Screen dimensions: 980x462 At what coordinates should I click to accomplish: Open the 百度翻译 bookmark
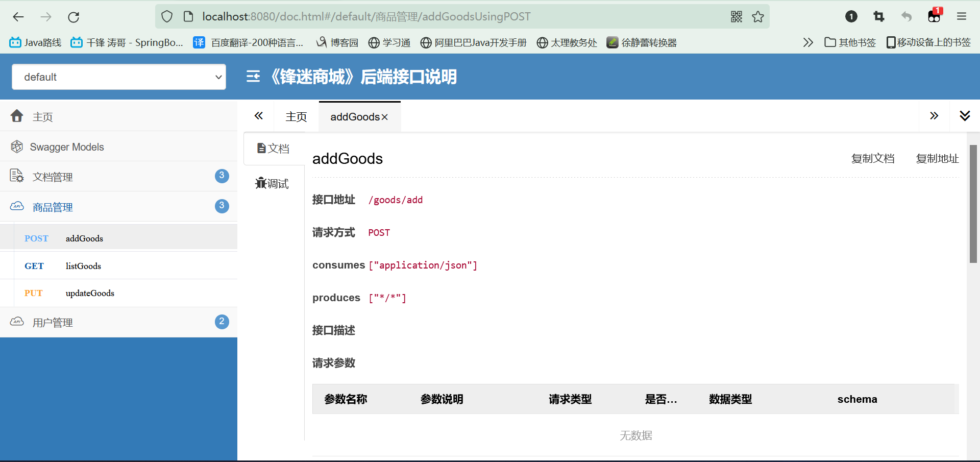click(248, 42)
